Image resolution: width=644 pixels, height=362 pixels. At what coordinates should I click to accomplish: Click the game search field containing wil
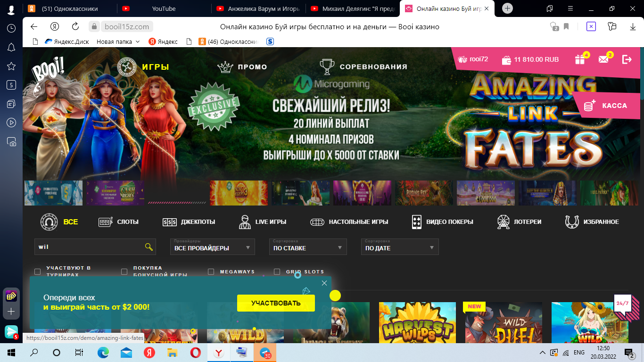tap(95, 247)
